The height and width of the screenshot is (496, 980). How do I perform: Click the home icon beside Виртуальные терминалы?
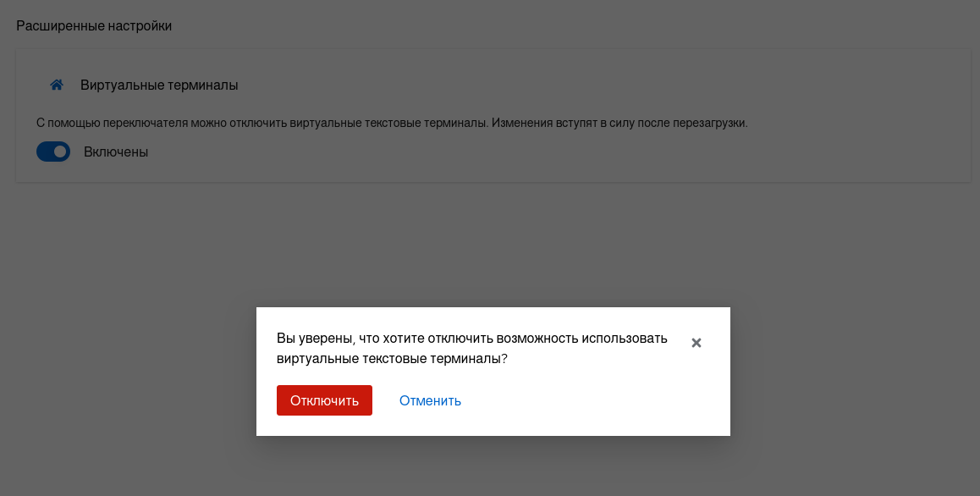57,85
